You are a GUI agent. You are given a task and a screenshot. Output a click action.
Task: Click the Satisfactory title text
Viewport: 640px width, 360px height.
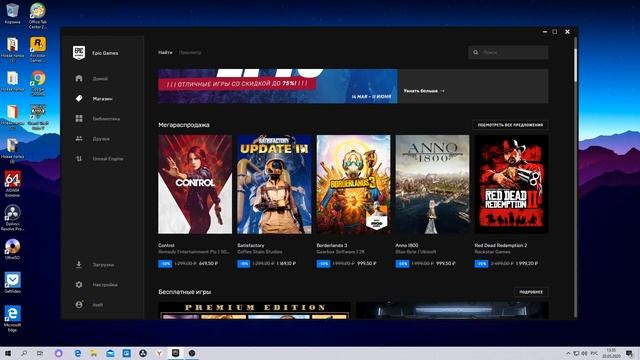251,245
